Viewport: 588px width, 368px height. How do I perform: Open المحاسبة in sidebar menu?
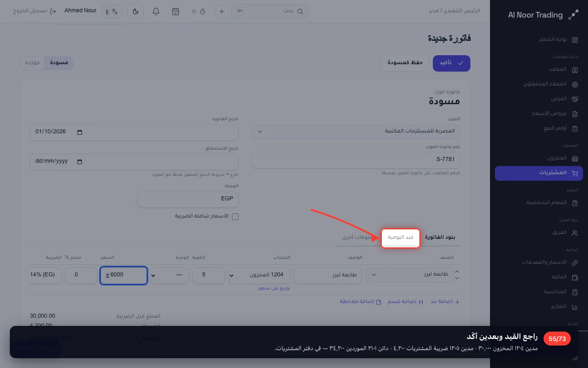[x=539, y=292]
